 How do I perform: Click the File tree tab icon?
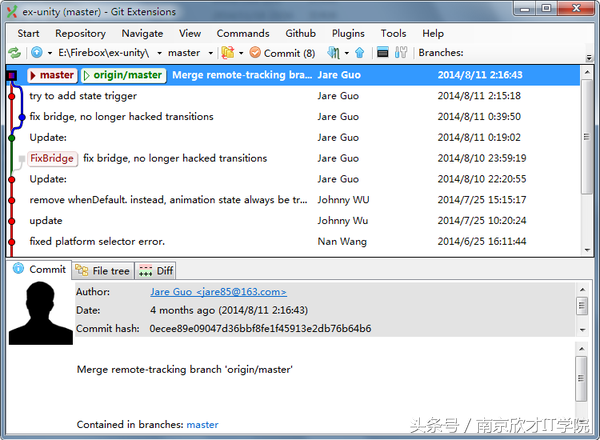click(82, 271)
